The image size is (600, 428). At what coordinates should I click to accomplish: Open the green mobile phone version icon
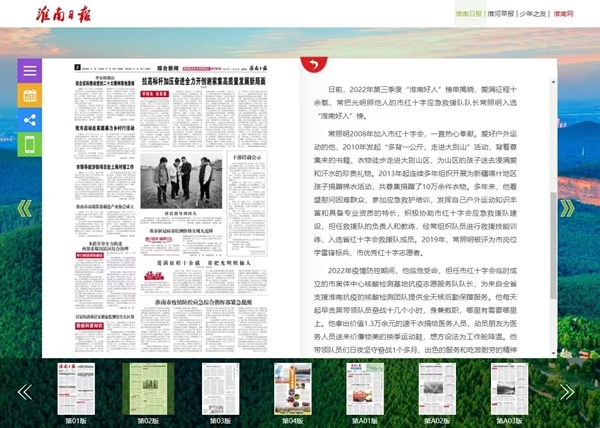[x=30, y=144]
